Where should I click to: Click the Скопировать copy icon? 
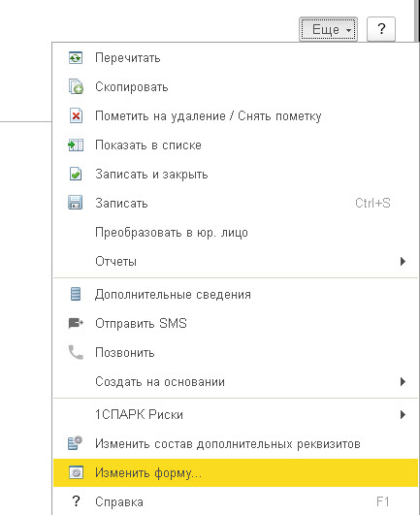(x=76, y=86)
